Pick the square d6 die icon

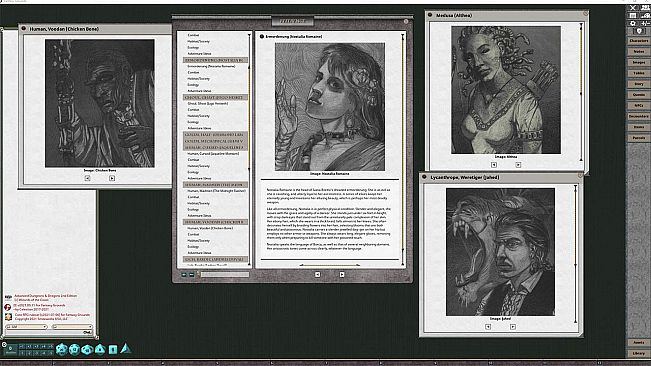[x=113, y=350]
